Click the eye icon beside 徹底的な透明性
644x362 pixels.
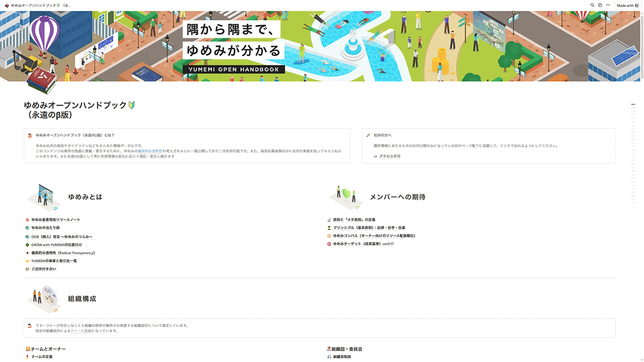[x=27, y=253]
